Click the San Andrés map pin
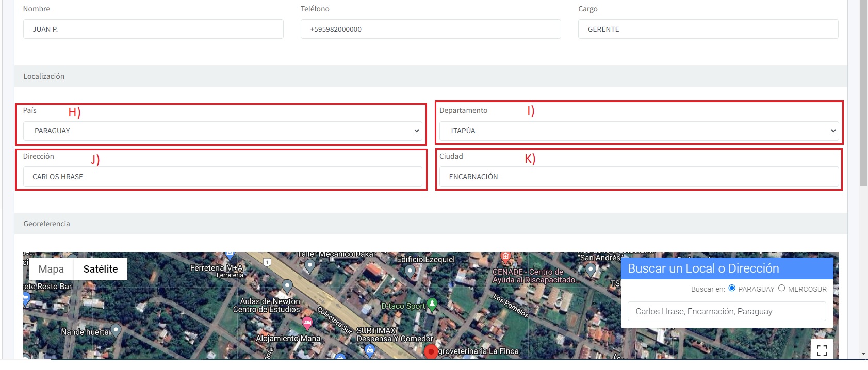 (x=591, y=268)
